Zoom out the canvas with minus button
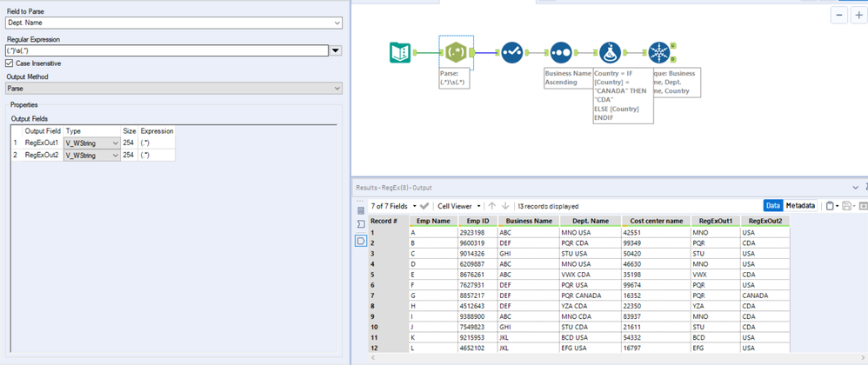Screen dimensions: 868x365 click(840, 15)
